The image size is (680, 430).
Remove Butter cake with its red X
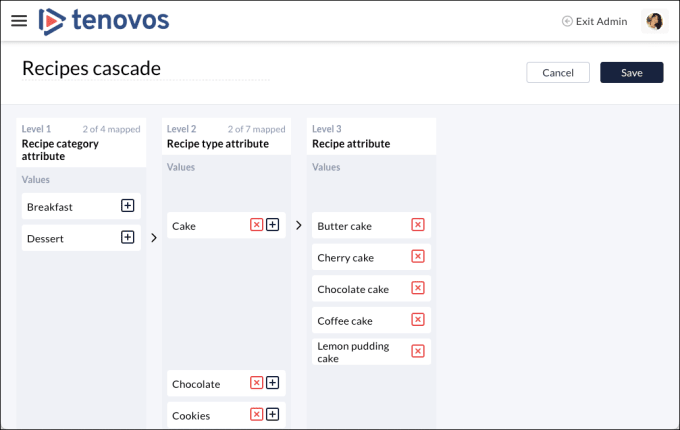[x=418, y=225]
